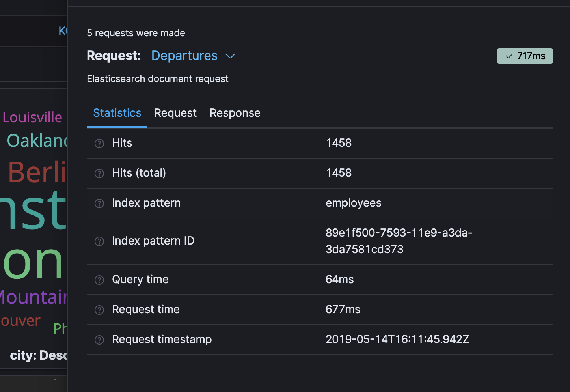This screenshot has height=392, width=570.
Task: Click the 'Elasticsearch document request' description
Action: click(x=158, y=79)
